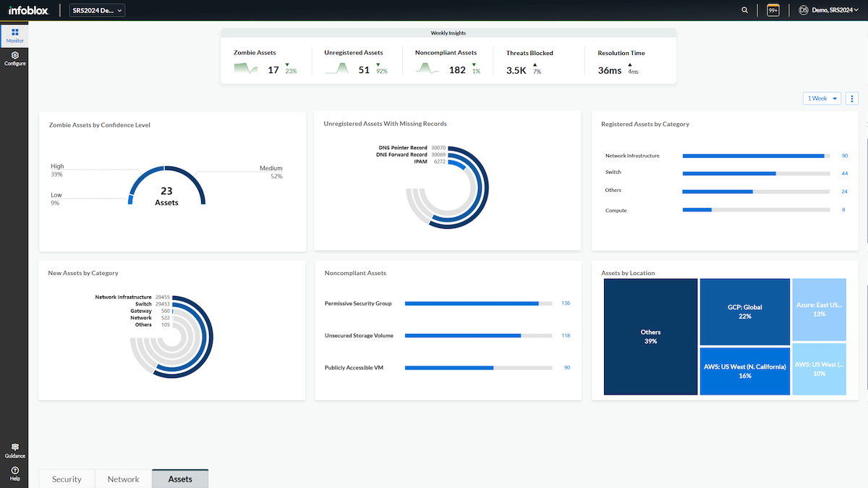Click the search magnifier icon
The height and width of the screenshot is (488, 868).
[x=745, y=10]
